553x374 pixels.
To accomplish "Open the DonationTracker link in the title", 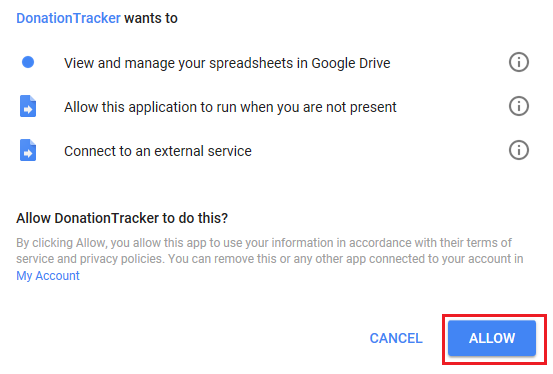I will [x=68, y=18].
